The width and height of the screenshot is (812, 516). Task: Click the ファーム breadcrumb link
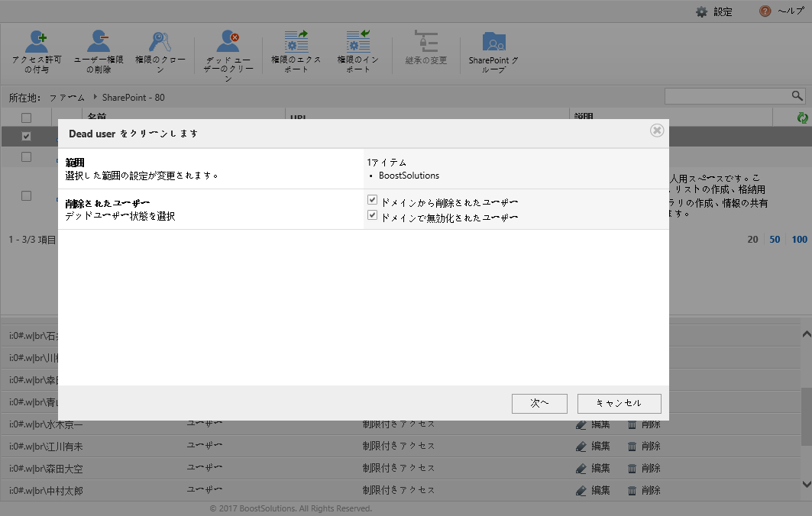(66, 97)
